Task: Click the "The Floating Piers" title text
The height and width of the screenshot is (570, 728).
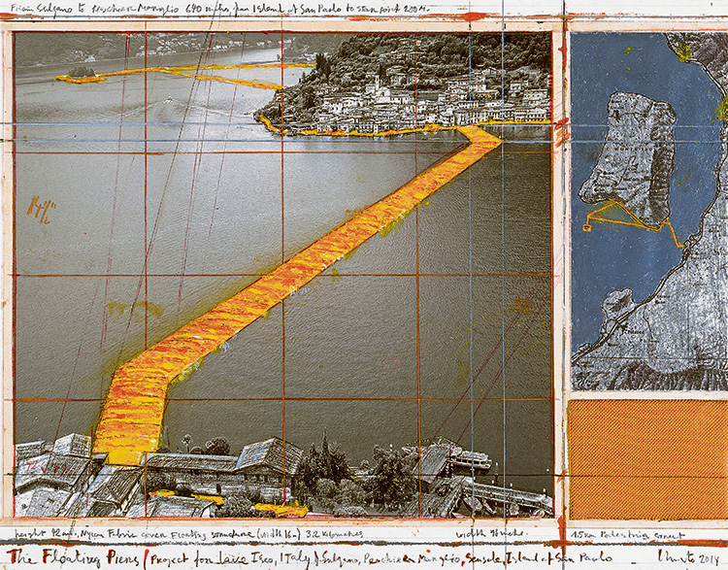Action: click(x=73, y=556)
